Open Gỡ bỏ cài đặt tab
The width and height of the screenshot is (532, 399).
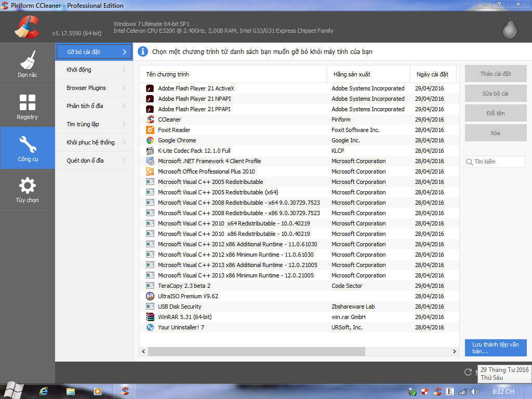[x=94, y=52]
